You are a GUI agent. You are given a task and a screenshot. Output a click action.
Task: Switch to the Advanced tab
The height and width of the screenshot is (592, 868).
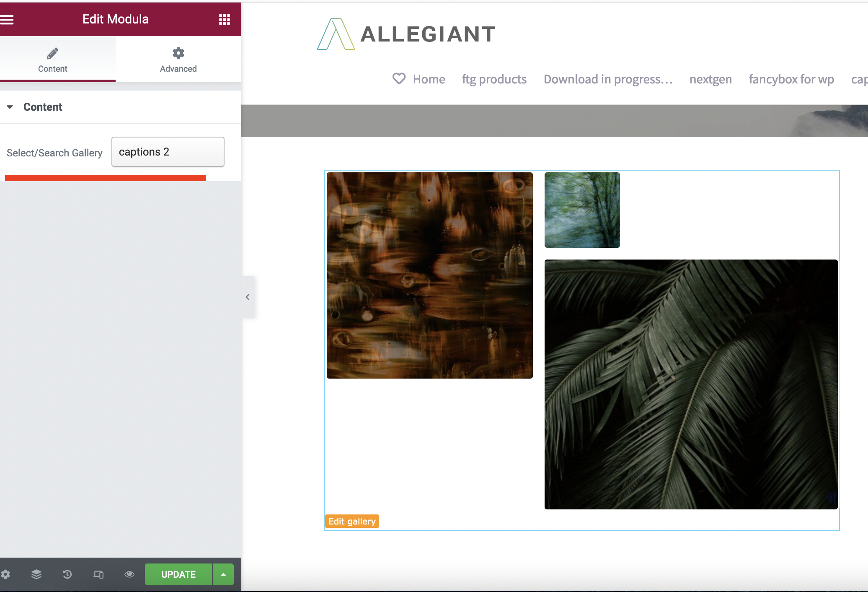(x=178, y=60)
